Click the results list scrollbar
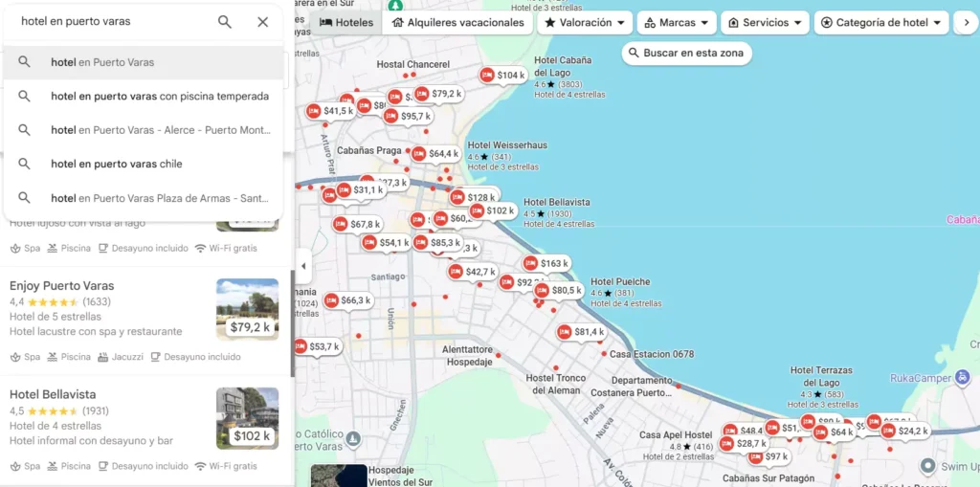Screen dimensions: 980x487 tap(293, 322)
